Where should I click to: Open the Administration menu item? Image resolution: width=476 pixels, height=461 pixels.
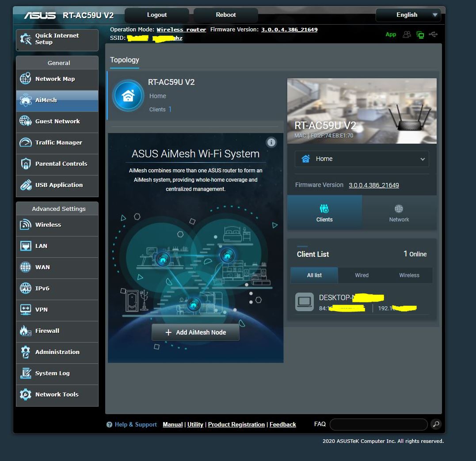[x=57, y=352]
